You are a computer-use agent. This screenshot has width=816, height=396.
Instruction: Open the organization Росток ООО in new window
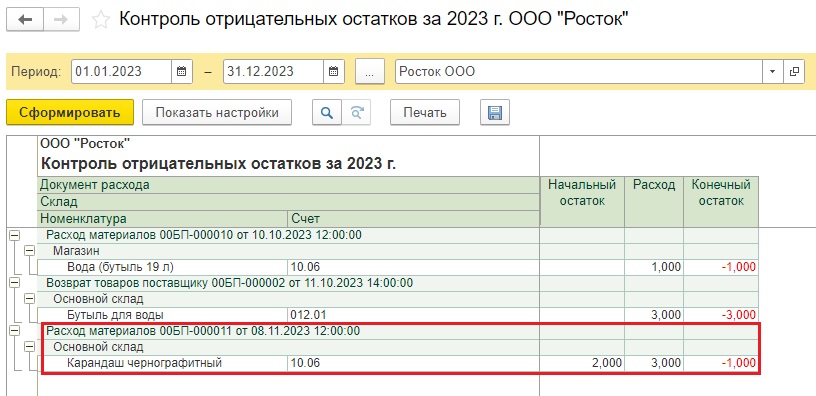(794, 72)
